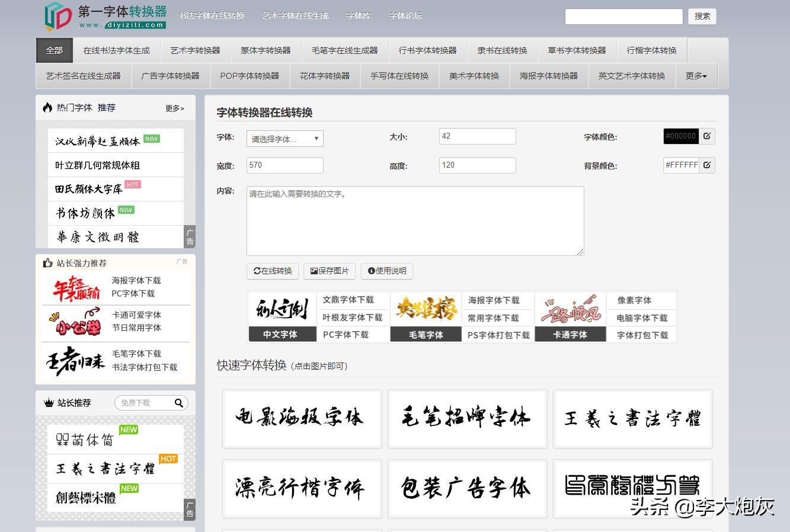The width and height of the screenshot is (790, 532).
Task: Open the 字体库 menu item
Action: click(358, 16)
